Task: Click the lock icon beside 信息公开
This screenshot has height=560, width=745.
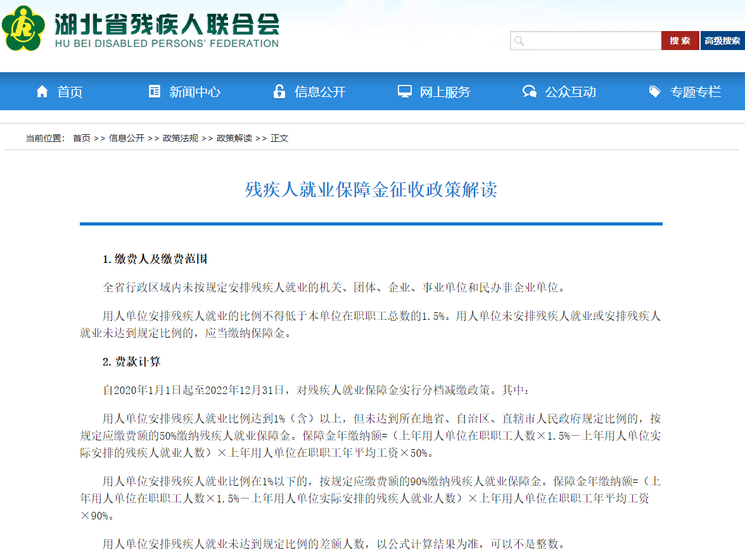Action: pyautogui.click(x=279, y=91)
